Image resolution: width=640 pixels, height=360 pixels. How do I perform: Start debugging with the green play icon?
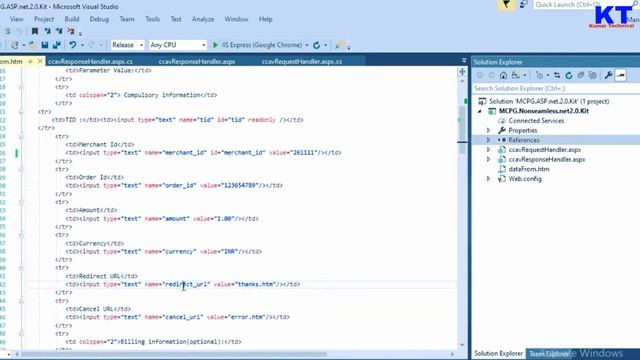point(216,45)
